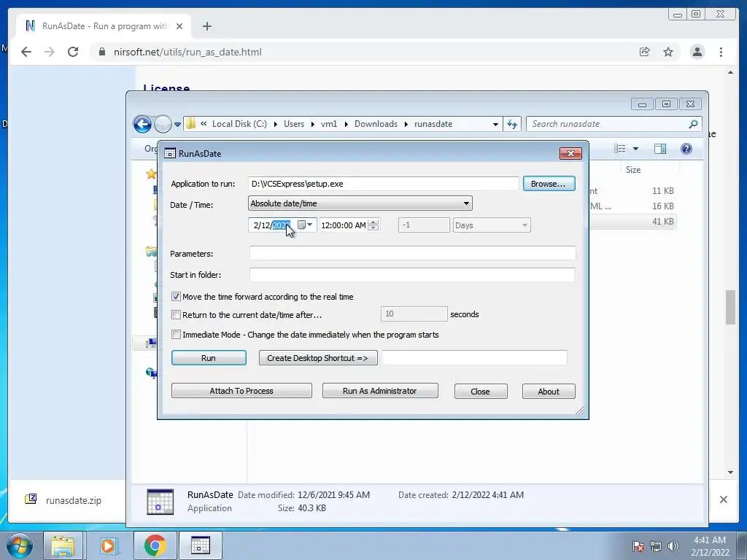
Task: Close RunAsDate dialog with red X
Action: coord(570,153)
